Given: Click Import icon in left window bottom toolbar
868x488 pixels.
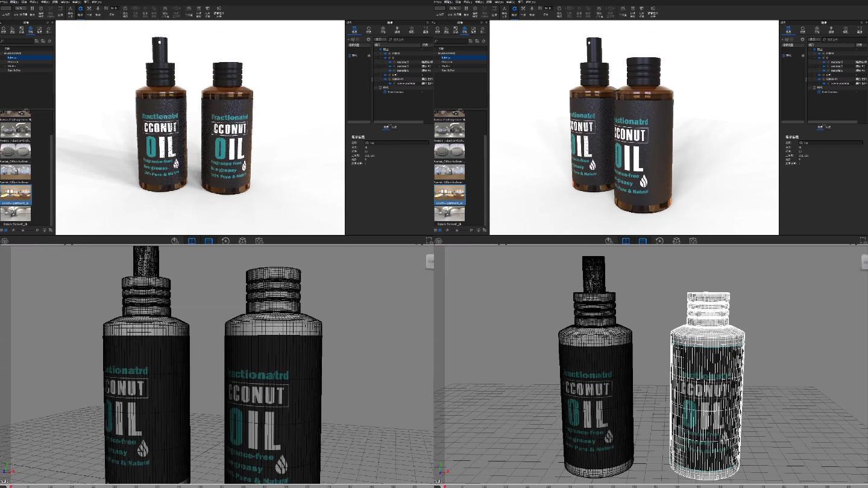Looking at the screenshot, I should click(x=175, y=240).
